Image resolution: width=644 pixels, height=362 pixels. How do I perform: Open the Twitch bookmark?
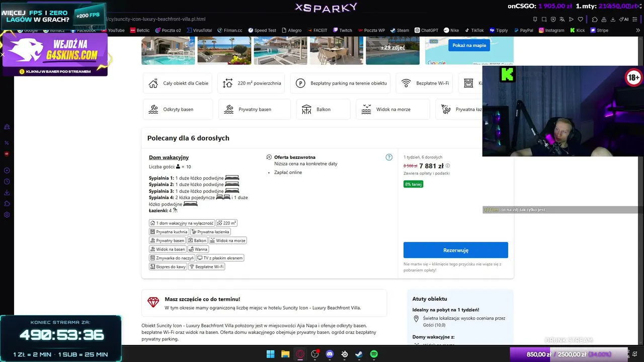(x=342, y=30)
